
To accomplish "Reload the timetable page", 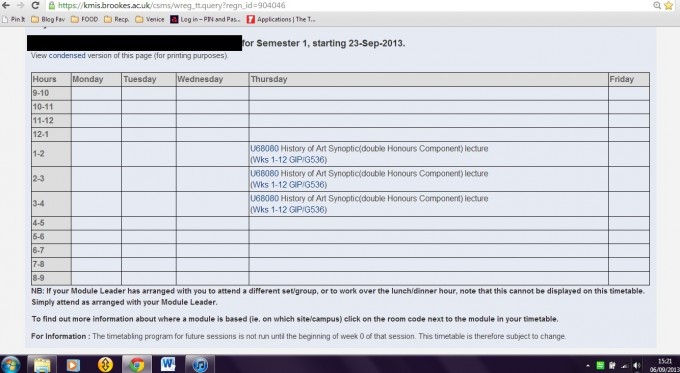I will tap(36, 6).
